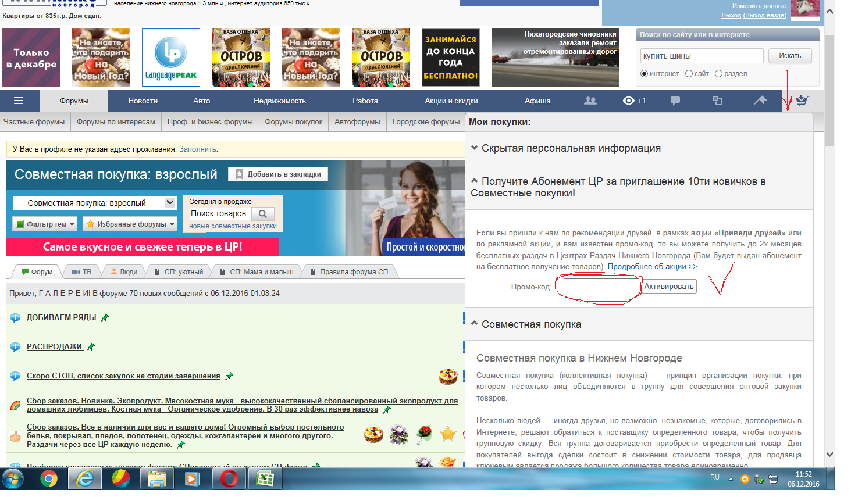Open Excel from the taskbar
Viewport: 851px width, 504px height.
[x=265, y=479]
